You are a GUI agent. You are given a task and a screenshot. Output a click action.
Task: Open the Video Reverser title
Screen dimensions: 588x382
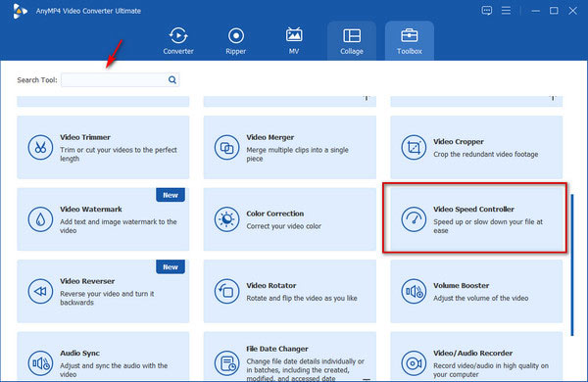[x=87, y=281]
